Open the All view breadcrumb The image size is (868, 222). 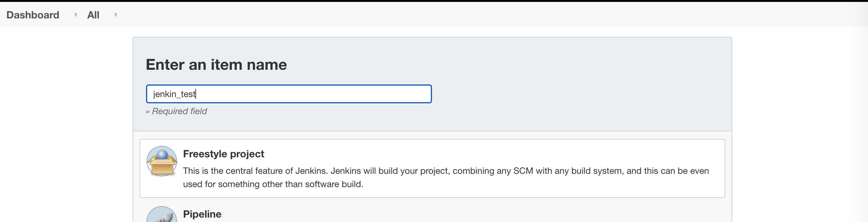click(93, 15)
